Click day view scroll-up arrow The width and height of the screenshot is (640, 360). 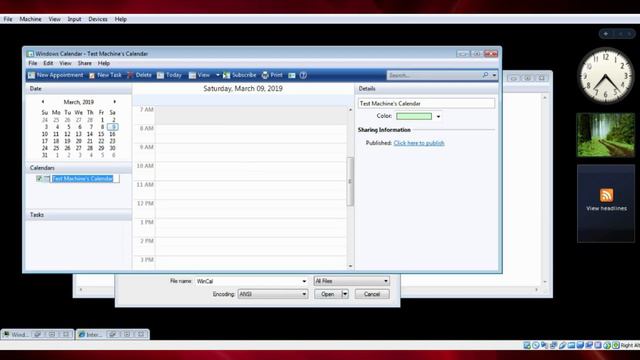coord(350,110)
